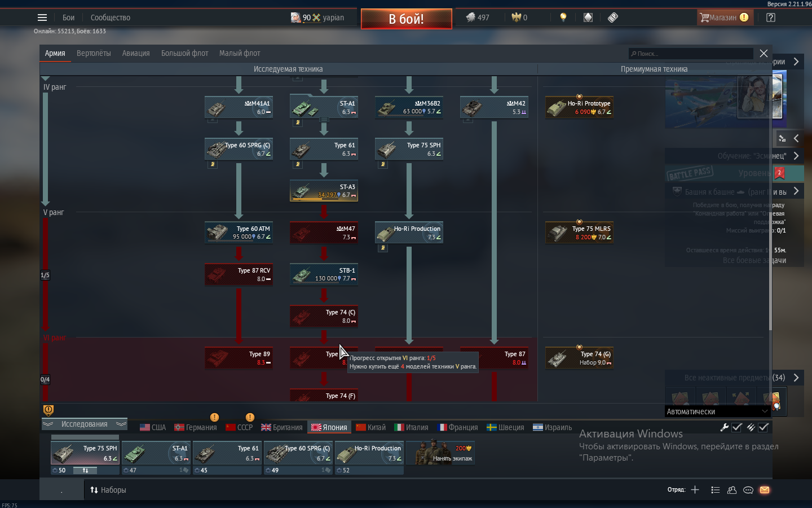The width and height of the screenshot is (812, 508).
Task: Select the Китай nation tab
Action: coord(370,427)
